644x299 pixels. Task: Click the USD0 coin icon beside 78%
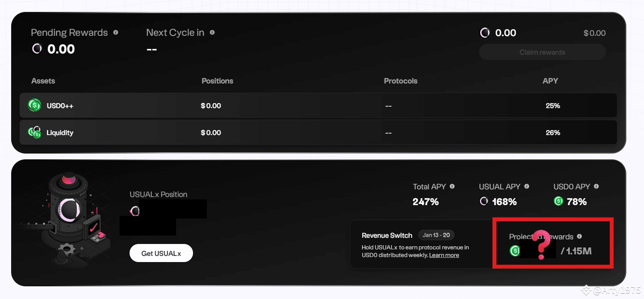pos(558,201)
